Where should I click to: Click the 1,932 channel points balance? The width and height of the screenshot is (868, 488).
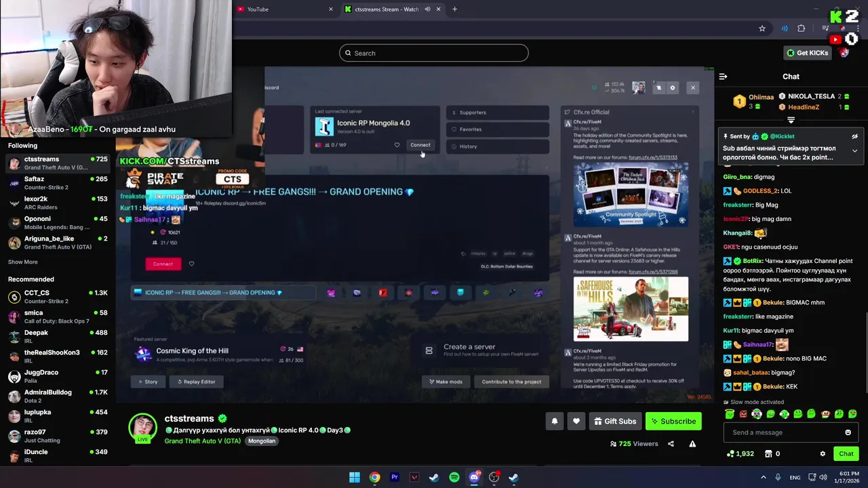tap(740, 454)
